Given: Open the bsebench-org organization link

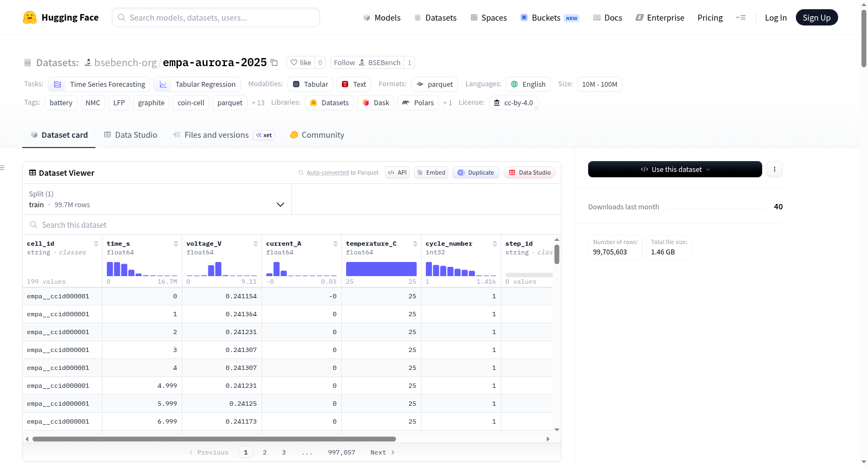Looking at the screenshot, I should 125,62.
